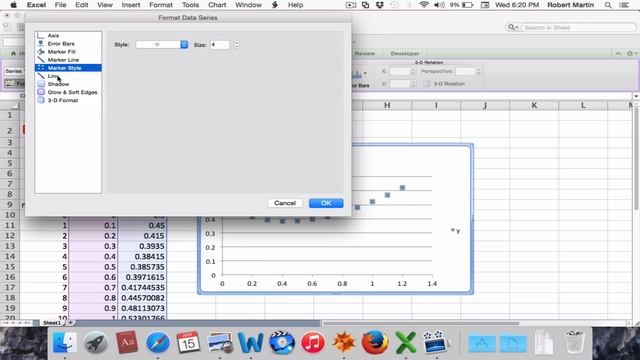Open Finder from the Dock
The width and height of the screenshot is (640, 360).
pos(64,342)
